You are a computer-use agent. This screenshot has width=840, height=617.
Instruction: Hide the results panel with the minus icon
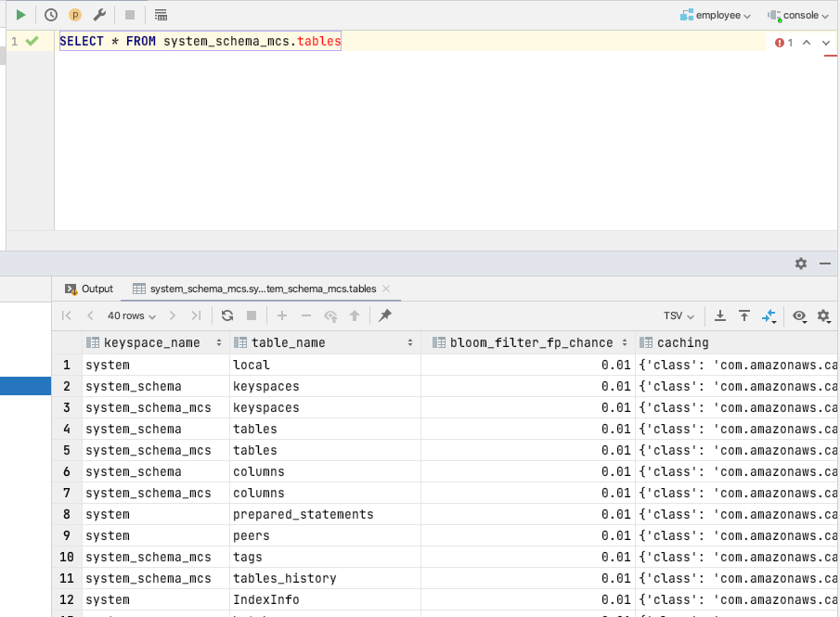[x=825, y=264]
